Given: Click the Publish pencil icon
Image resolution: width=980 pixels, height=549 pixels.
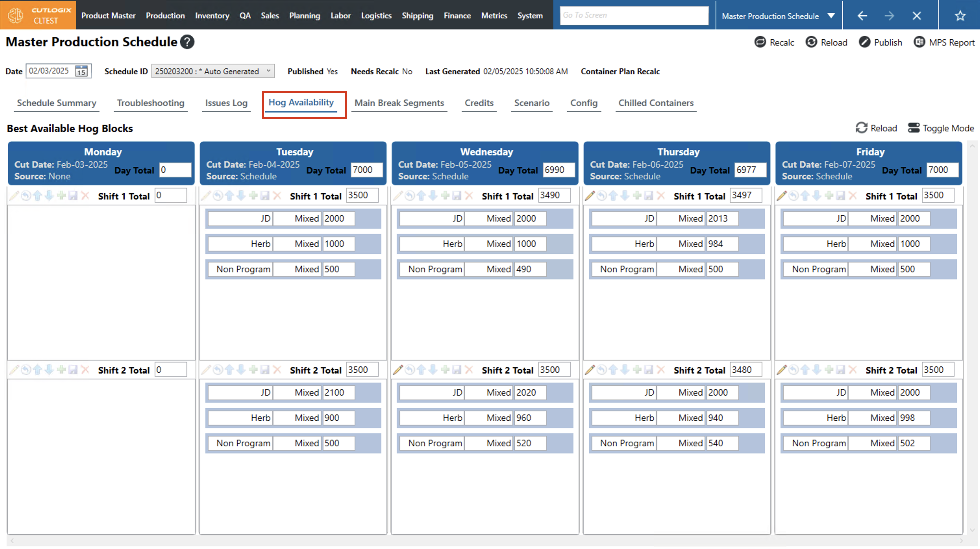Looking at the screenshot, I should (864, 42).
